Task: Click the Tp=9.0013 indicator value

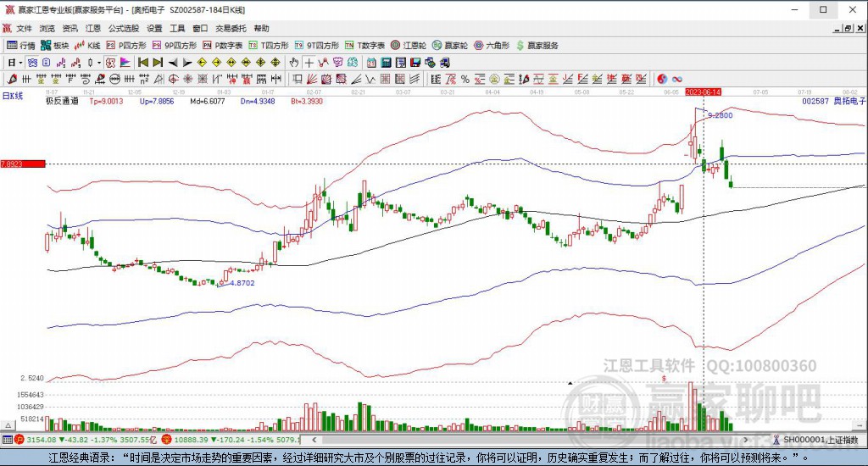Action: pos(106,102)
